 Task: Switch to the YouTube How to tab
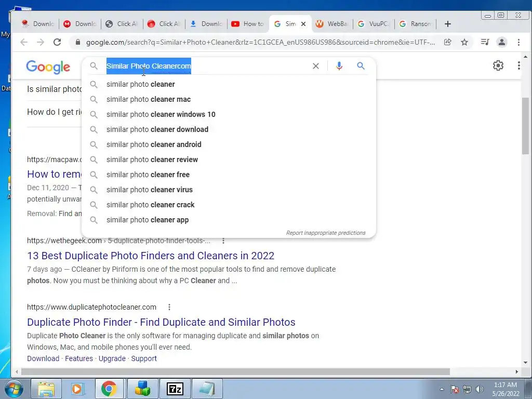coord(248,24)
